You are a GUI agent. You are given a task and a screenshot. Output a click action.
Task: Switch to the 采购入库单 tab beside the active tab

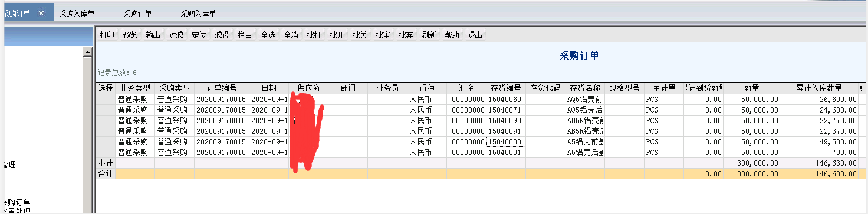point(77,13)
